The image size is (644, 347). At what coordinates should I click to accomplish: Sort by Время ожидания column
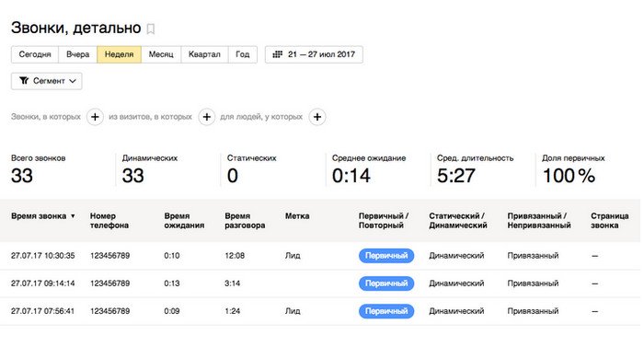[x=184, y=220]
